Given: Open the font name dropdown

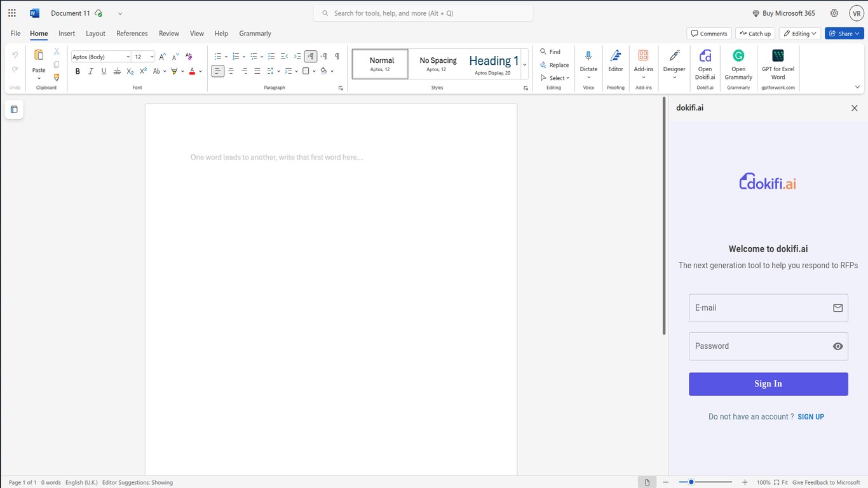Looking at the screenshot, I should pyautogui.click(x=128, y=57).
